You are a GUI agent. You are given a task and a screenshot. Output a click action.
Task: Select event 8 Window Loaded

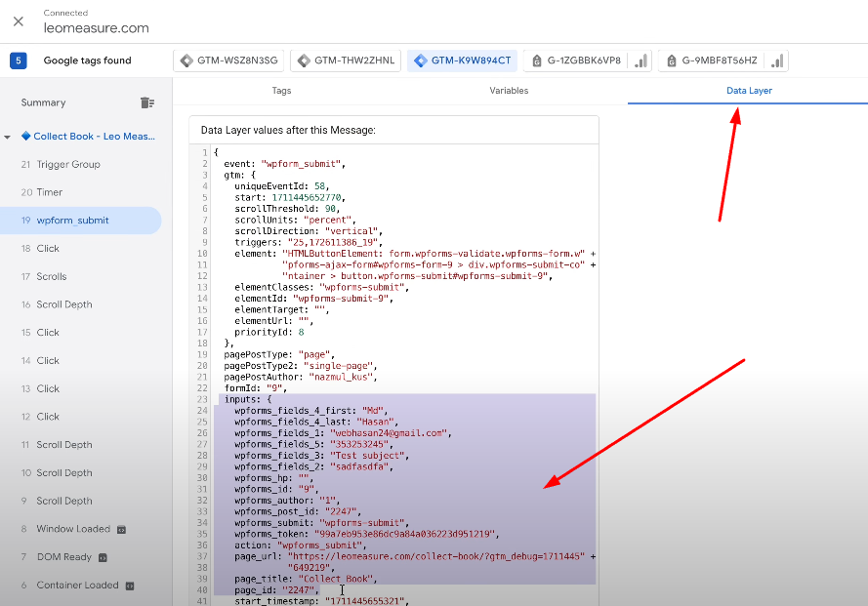(x=81, y=529)
